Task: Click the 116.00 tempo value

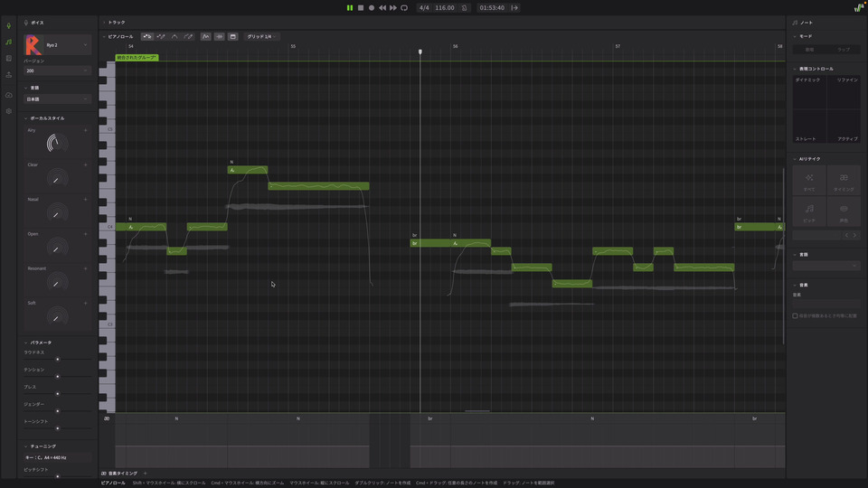Action: pyautogui.click(x=445, y=8)
